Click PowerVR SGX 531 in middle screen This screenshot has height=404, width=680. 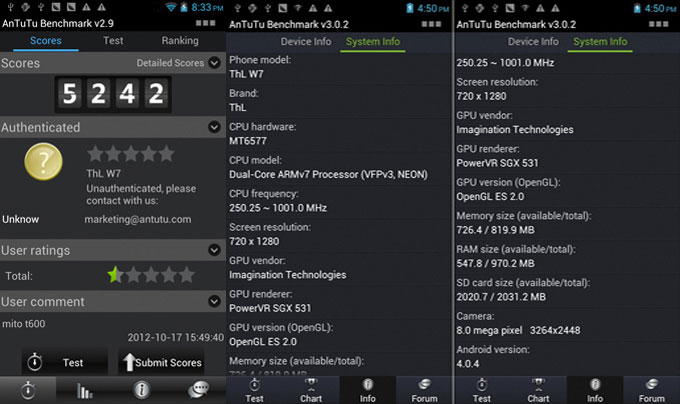pyautogui.click(x=270, y=308)
